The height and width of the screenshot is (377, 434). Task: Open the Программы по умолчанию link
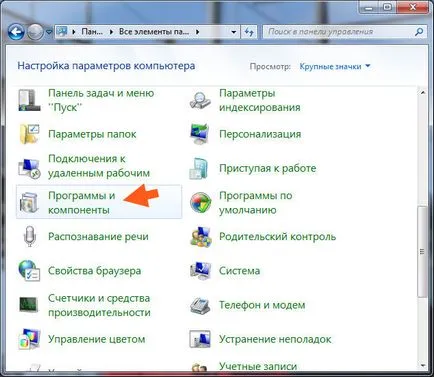pos(256,203)
